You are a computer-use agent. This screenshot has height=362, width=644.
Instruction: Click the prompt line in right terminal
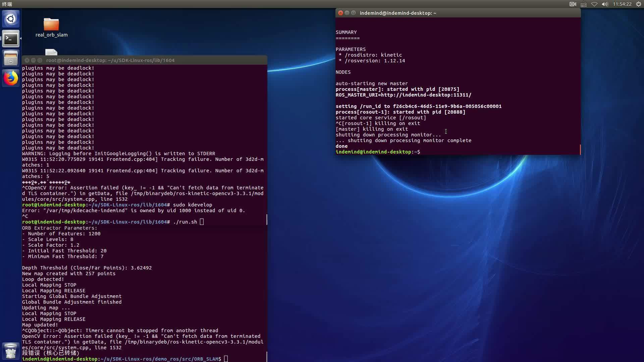(x=378, y=152)
